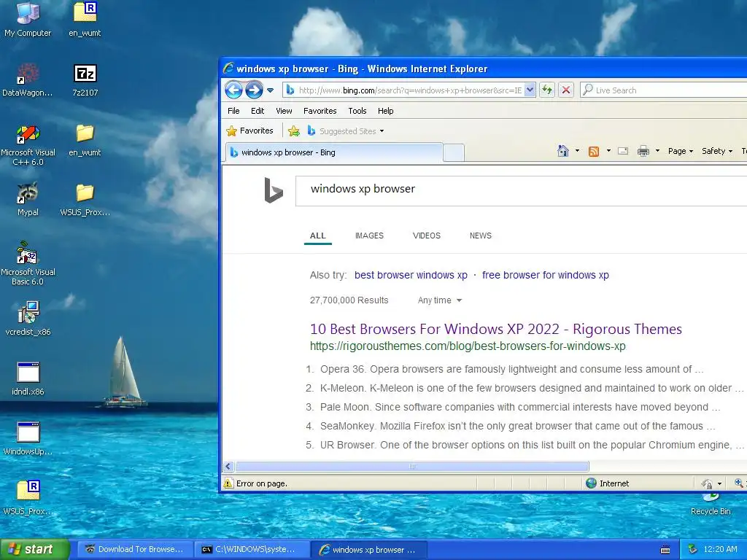
Task: Expand Print dropdown arrow
Action: (x=657, y=151)
